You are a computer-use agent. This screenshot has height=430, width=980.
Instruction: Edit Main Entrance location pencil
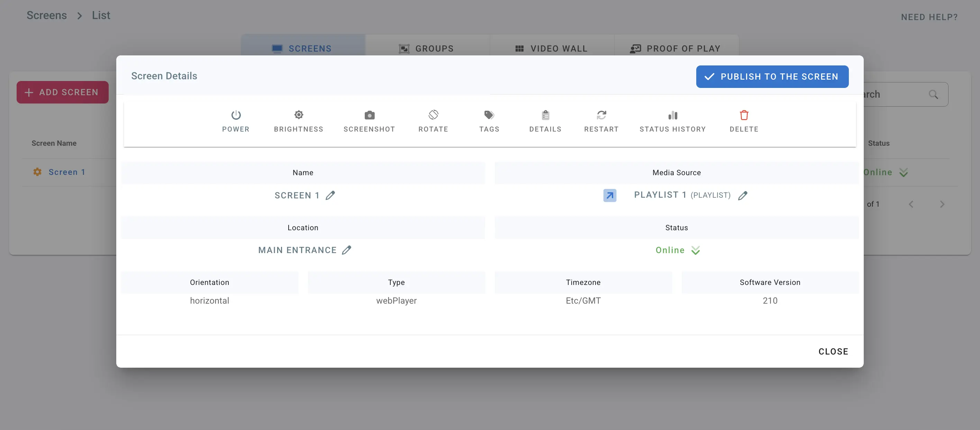point(346,250)
